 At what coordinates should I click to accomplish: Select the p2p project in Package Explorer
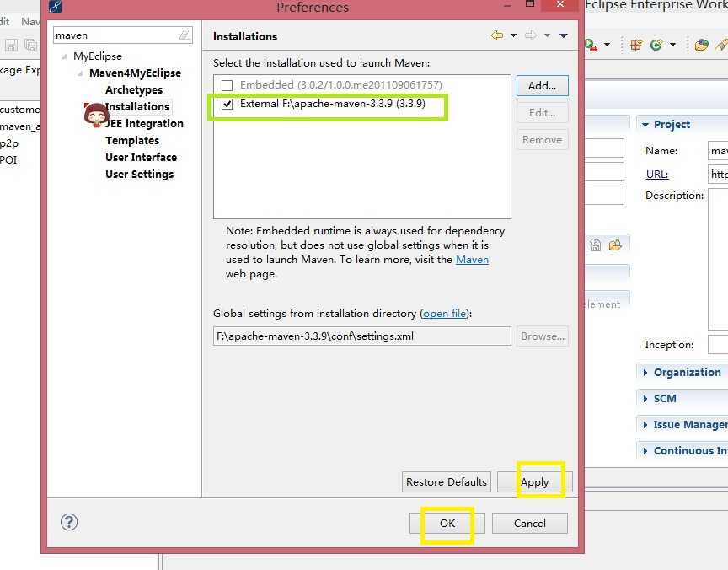click(9, 143)
